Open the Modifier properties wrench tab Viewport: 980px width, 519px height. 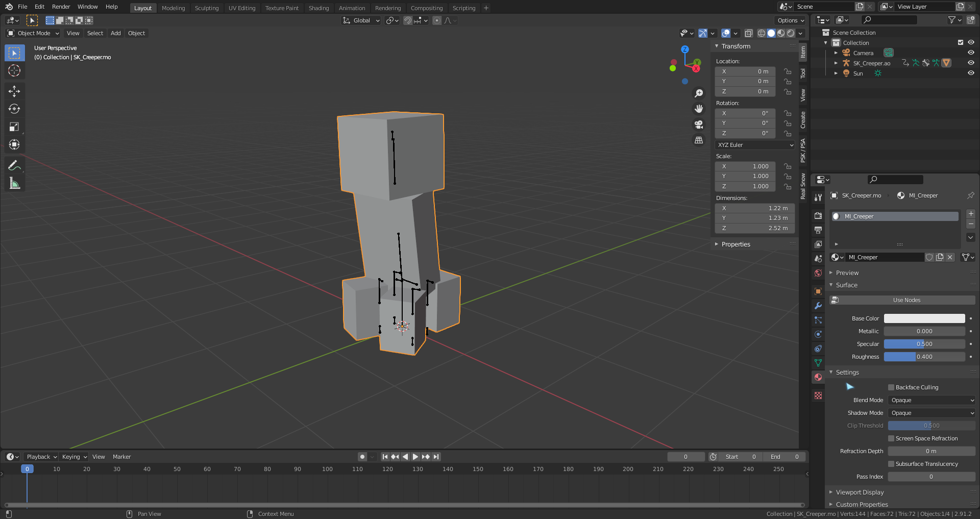818,306
